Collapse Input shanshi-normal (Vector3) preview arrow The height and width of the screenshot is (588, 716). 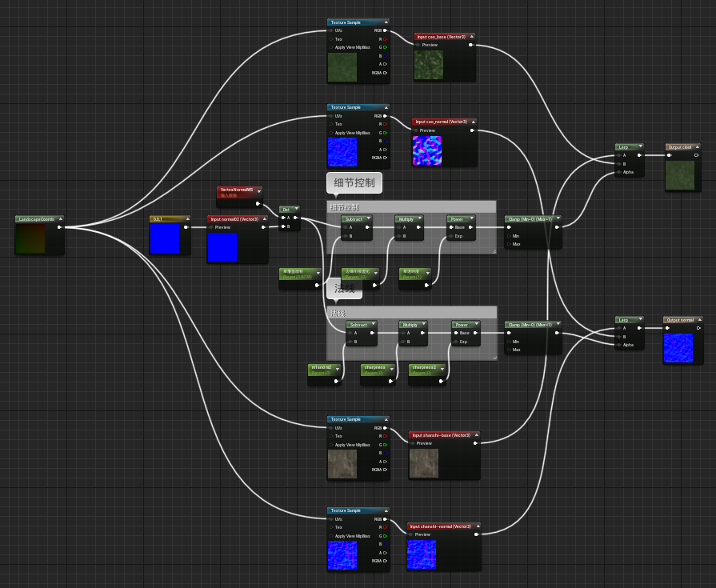click(478, 526)
